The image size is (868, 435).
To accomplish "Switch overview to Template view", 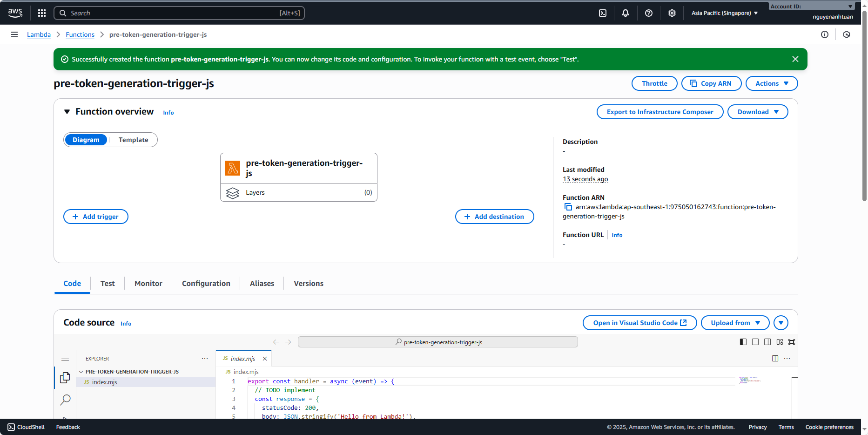I will click(133, 140).
